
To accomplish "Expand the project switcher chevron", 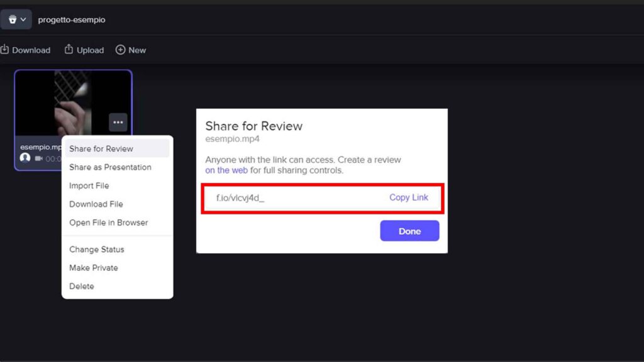I will 24,18.
